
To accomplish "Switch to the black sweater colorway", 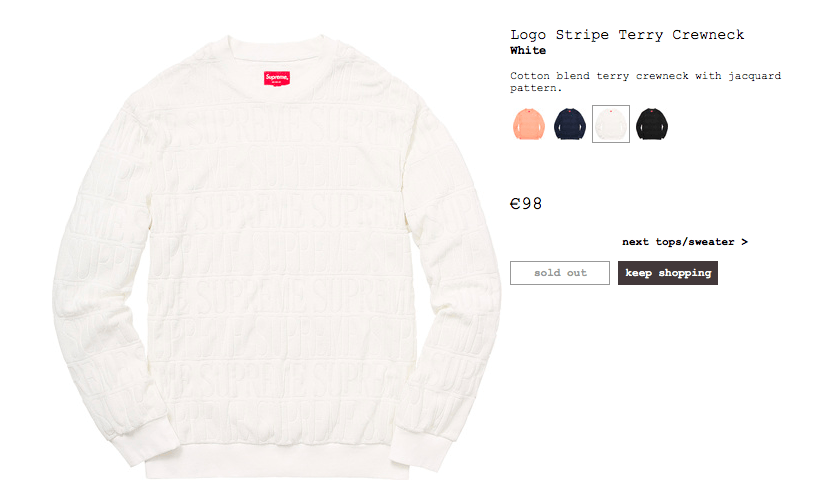I will point(652,124).
